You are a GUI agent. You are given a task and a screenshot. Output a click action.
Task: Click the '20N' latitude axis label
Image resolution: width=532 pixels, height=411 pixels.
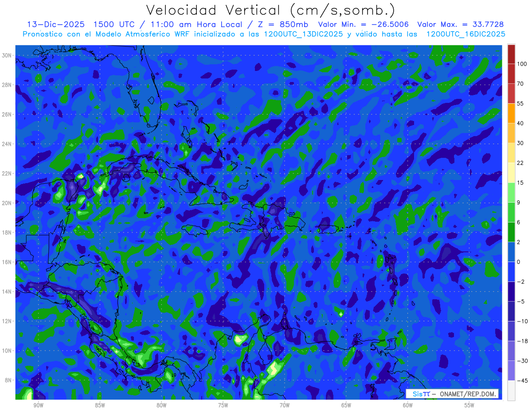(7, 203)
